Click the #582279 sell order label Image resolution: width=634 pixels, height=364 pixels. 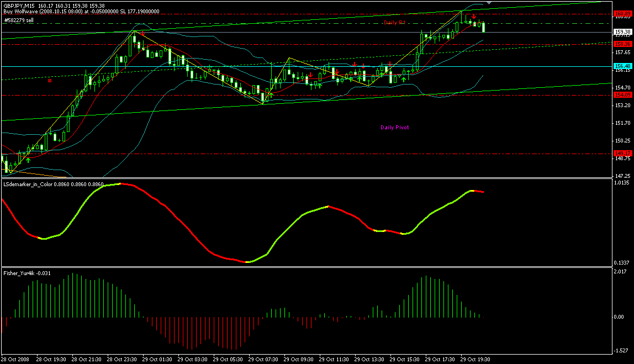(x=19, y=20)
